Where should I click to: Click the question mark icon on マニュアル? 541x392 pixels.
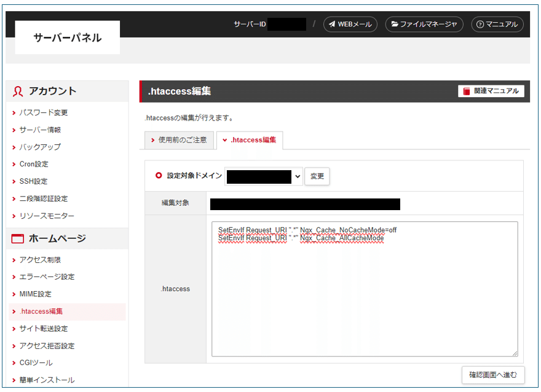480,25
